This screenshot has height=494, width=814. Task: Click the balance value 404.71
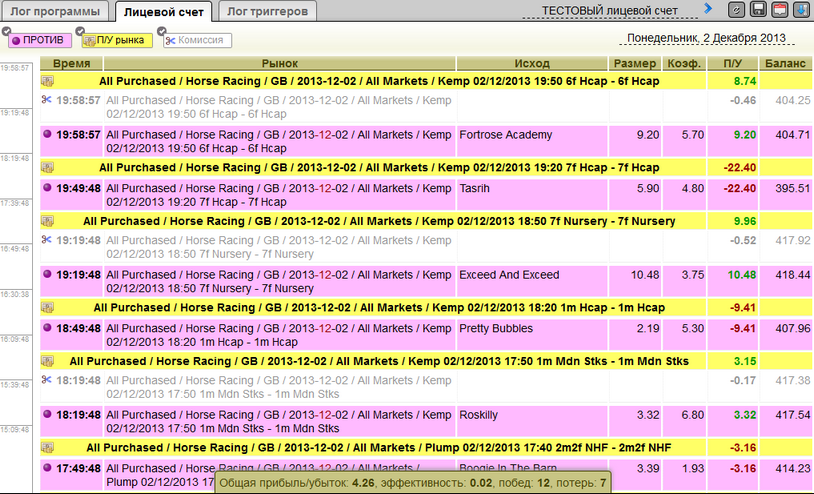click(793, 135)
